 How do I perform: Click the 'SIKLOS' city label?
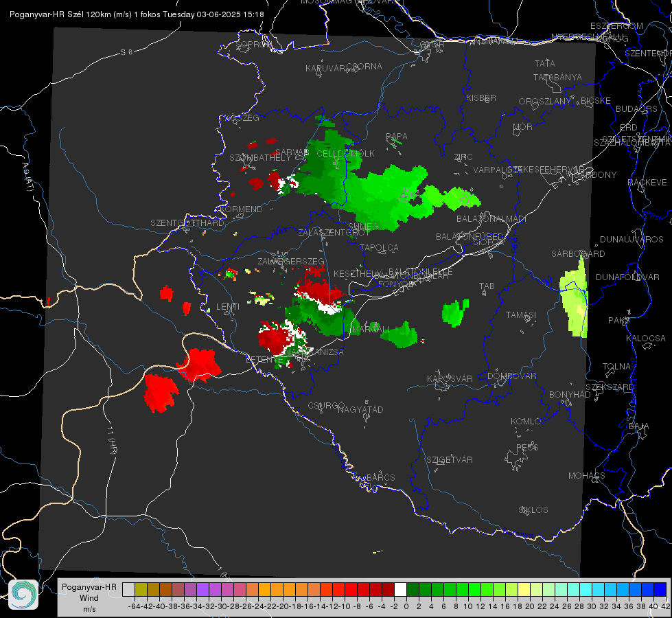pyautogui.click(x=533, y=510)
